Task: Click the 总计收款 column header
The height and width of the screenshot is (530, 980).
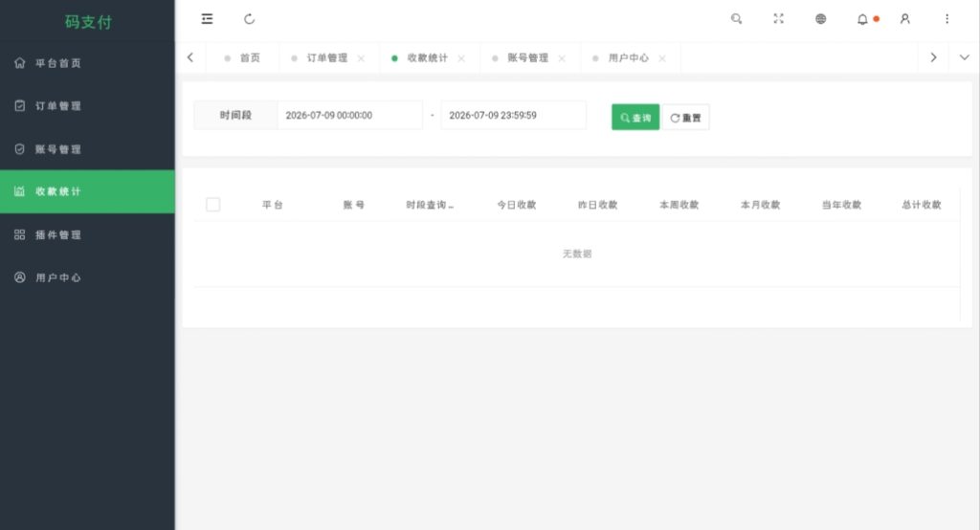Action: (922, 205)
